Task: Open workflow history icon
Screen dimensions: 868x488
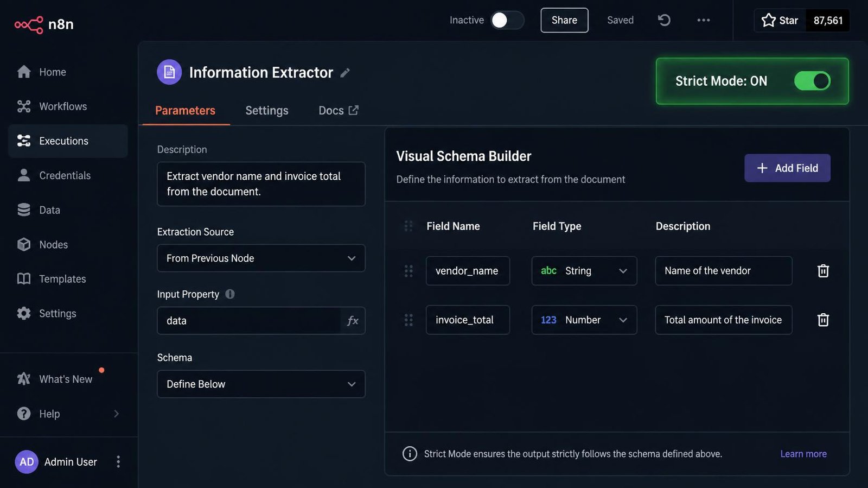Action: pyautogui.click(x=664, y=20)
